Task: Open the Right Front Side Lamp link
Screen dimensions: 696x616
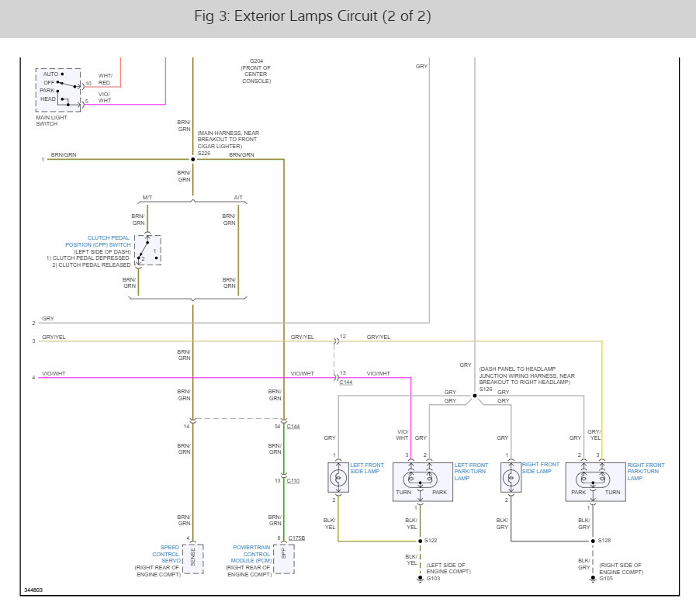Action: pos(540,468)
